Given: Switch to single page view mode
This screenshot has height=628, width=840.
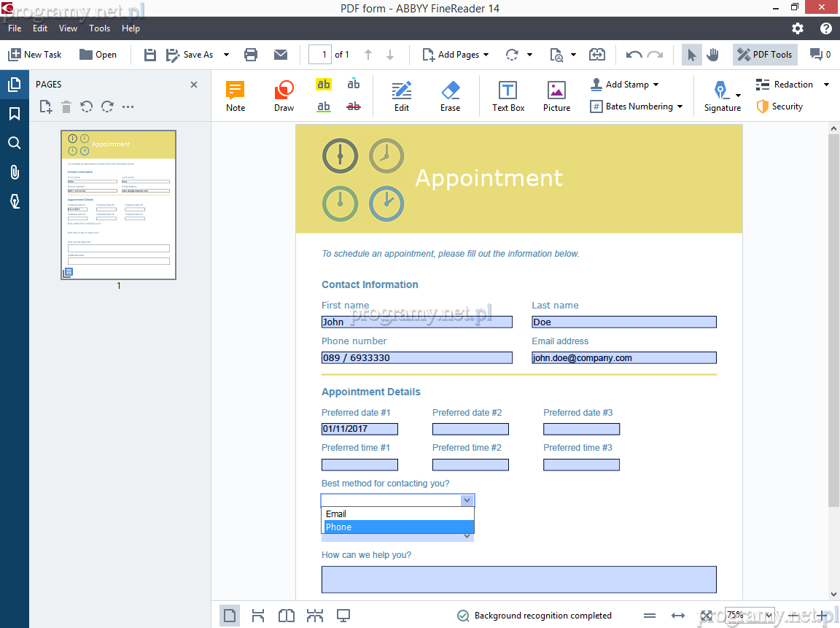Looking at the screenshot, I should [229, 616].
